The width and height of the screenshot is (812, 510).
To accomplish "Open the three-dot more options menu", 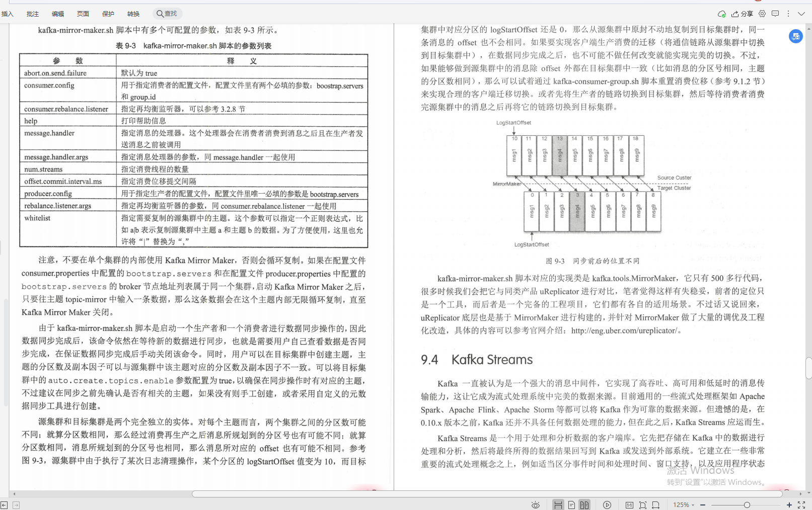I will point(788,14).
